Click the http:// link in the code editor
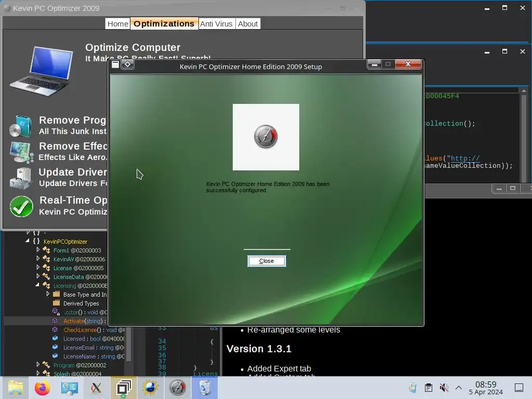The width and height of the screenshot is (532, 399). coord(465,158)
